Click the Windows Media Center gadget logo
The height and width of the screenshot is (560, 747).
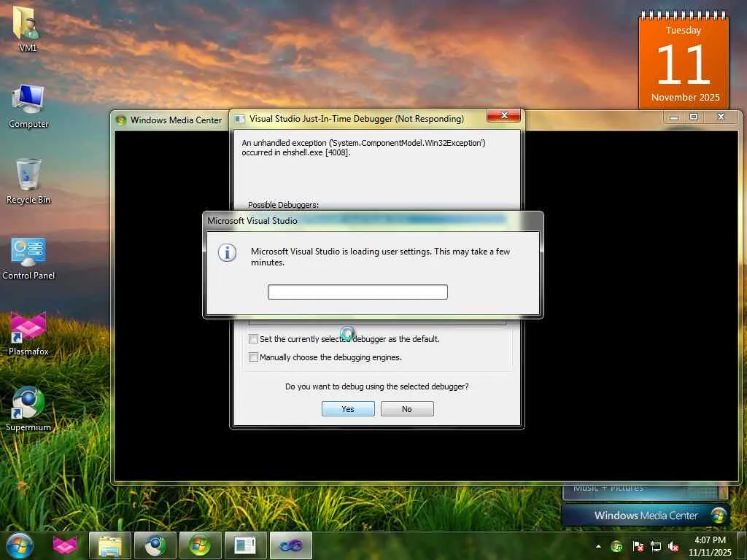click(718, 516)
